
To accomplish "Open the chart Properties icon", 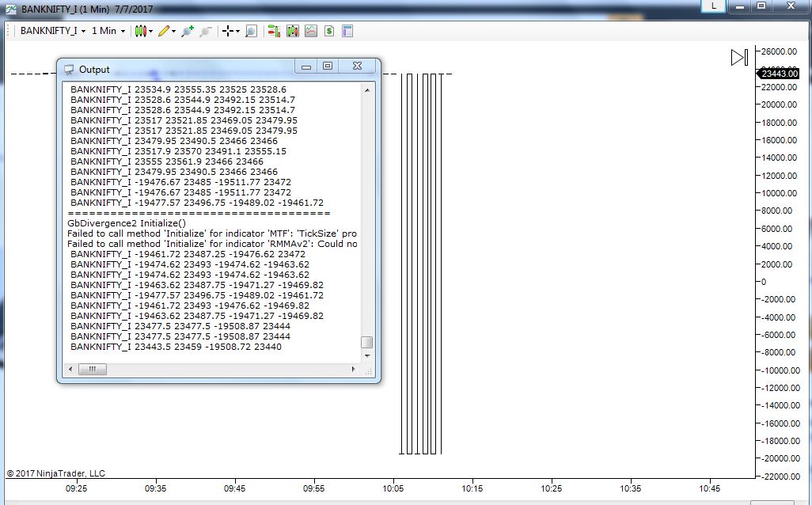I will 347,31.
